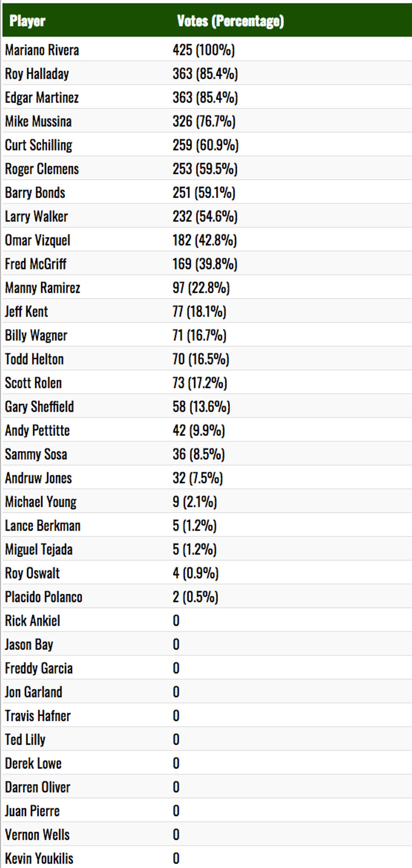The height and width of the screenshot is (868, 412).
Task: Select the Mariano Rivera row name
Action: tap(42, 50)
